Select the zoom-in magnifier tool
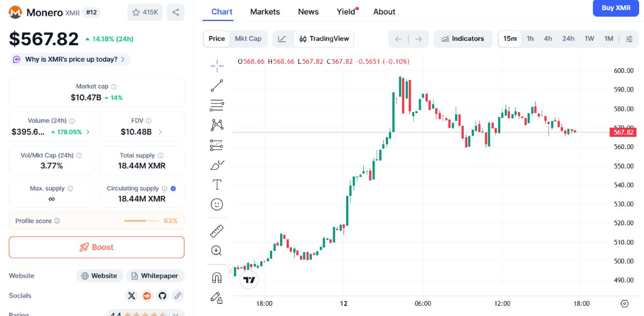Screen dimensions: 644x316 point(217,250)
